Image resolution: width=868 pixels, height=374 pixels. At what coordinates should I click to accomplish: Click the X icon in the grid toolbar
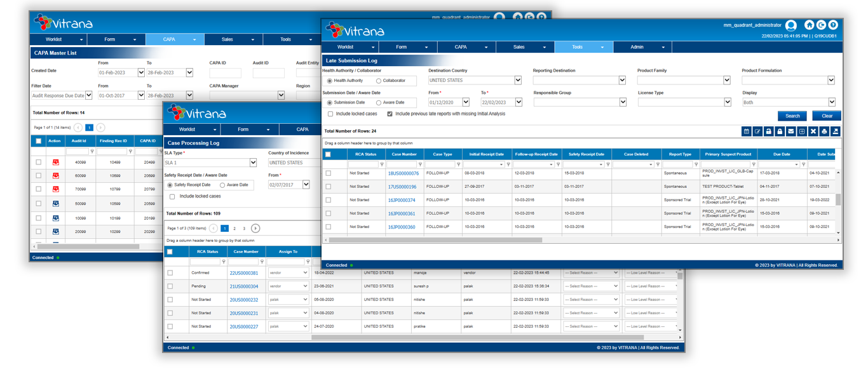(813, 131)
